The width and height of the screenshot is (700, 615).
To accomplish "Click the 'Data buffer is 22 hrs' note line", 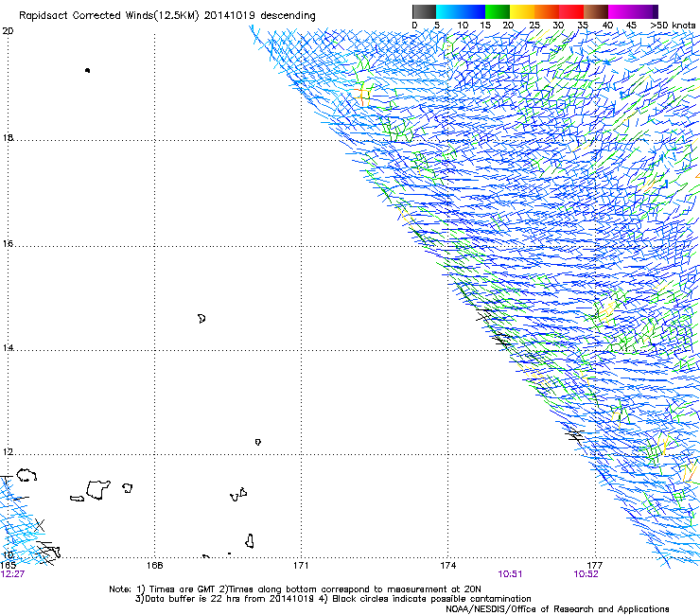I will pyautogui.click(x=333, y=599).
